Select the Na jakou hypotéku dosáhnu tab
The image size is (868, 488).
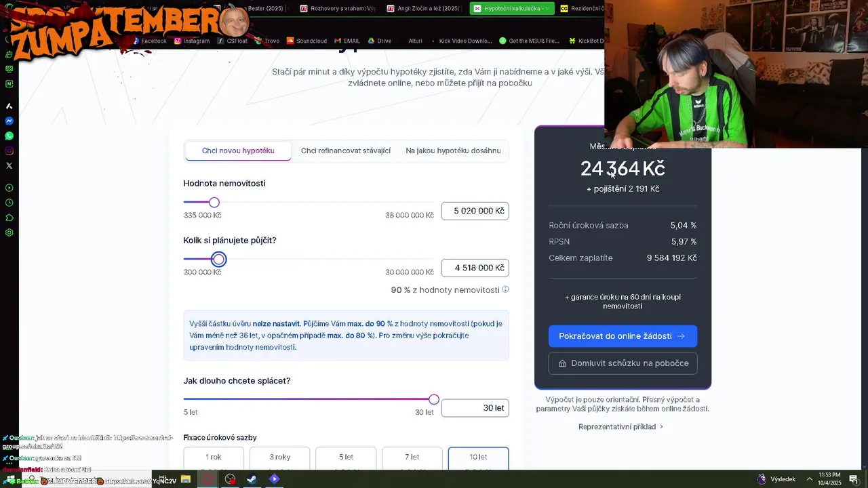(x=453, y=150)
